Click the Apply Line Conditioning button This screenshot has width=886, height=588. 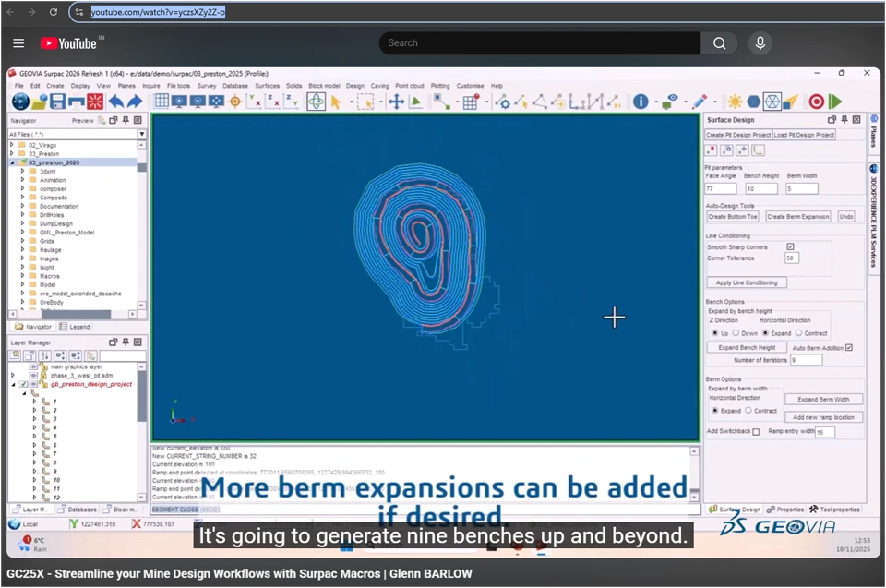point(747,282)
